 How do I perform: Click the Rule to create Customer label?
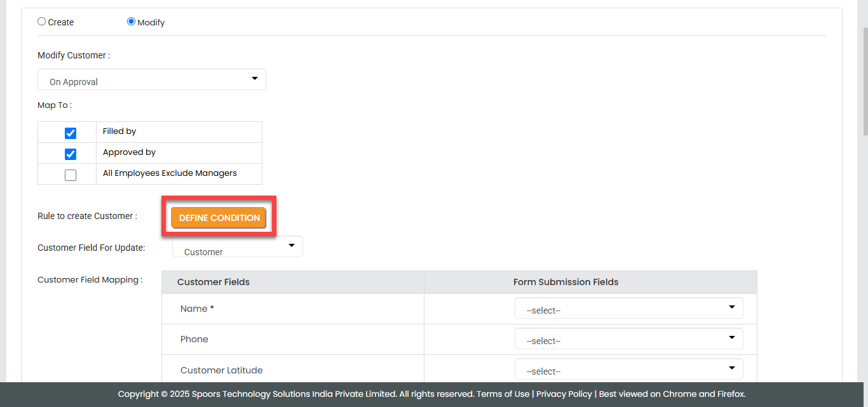point(87,216)
